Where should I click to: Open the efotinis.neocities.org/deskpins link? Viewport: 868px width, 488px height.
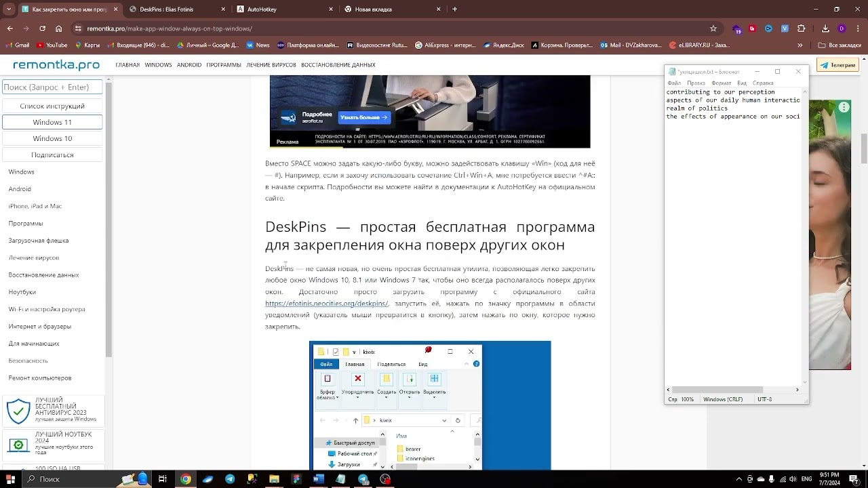(x=326, y=304)
